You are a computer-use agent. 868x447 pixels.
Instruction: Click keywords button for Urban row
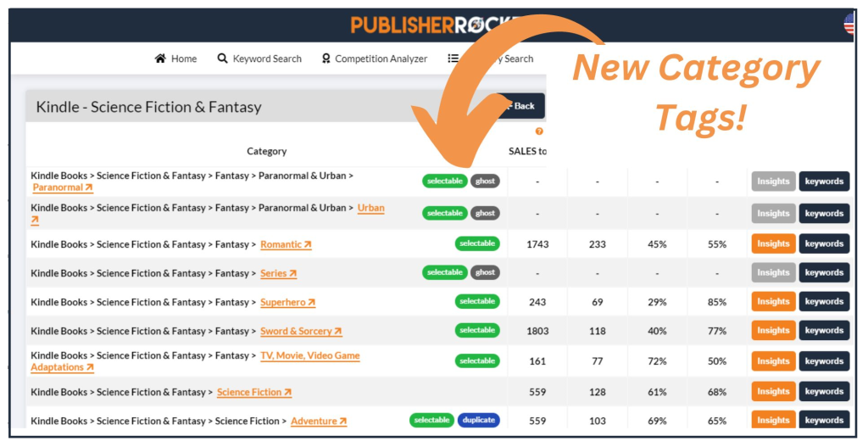pyautogui.click(x=824, y=213)
